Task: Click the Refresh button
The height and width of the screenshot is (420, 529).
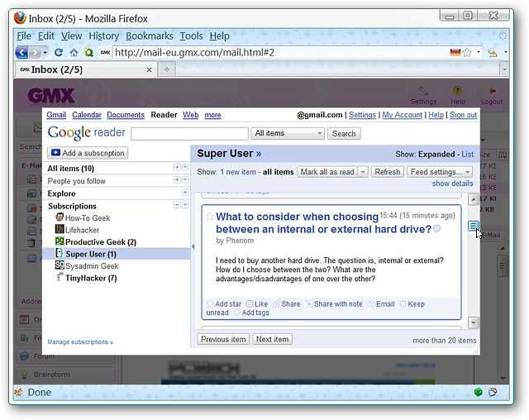Action: click(x=388, y=172)
